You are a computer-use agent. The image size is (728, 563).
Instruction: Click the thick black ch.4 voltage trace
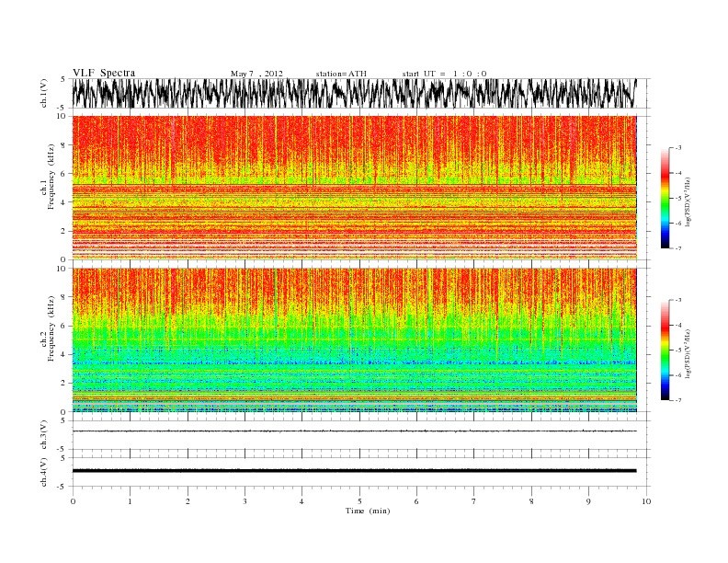click(x=354, y=471)
